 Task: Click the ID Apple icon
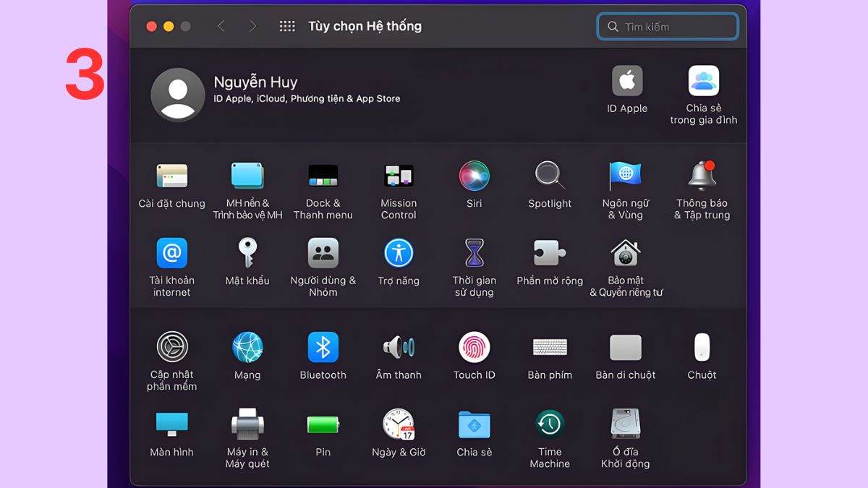627,81
